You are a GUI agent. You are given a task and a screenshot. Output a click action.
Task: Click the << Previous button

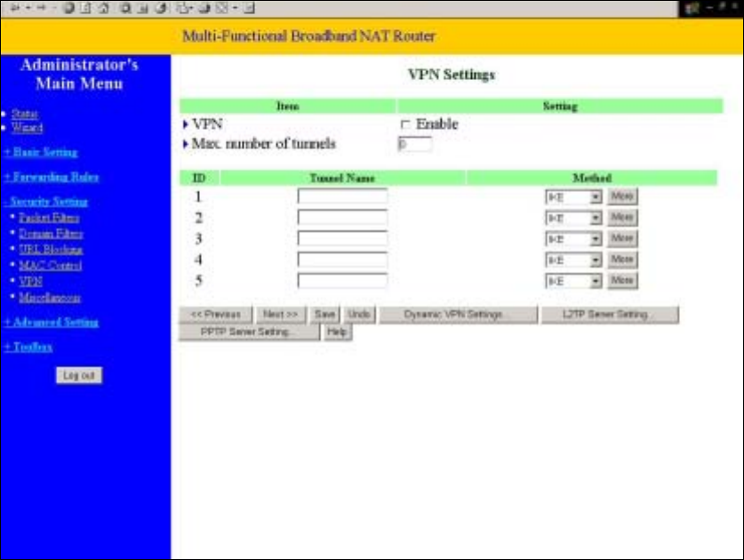click(x=215, y=315)
